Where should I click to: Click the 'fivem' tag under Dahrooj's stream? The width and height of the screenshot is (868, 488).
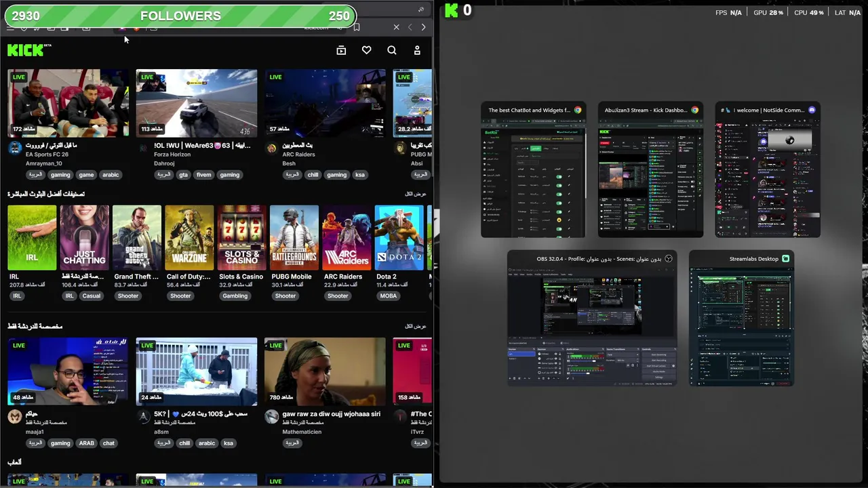203,175
